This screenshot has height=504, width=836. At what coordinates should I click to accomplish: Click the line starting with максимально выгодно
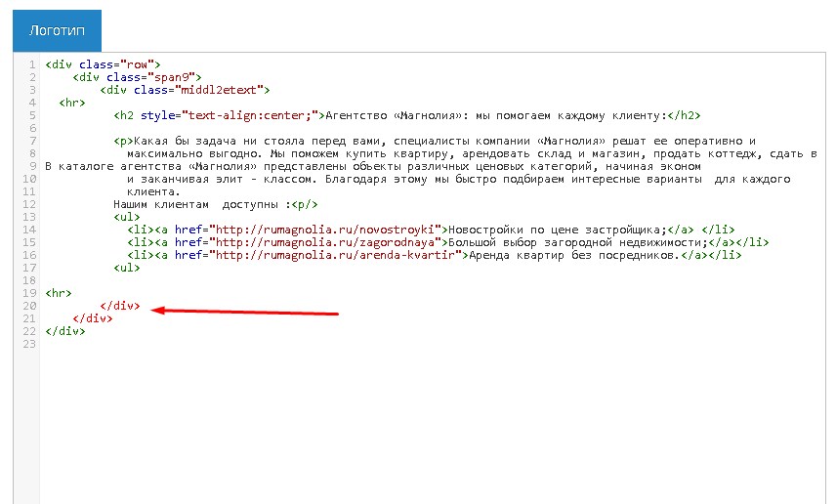(x=472, y=154)
